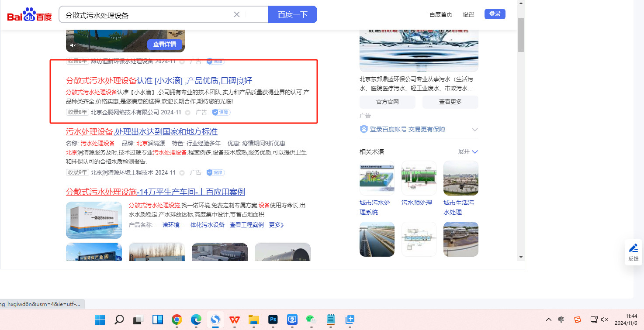Open ad dropdown beside 北京润清源环境工程技术 2024-11
Viewport: 644px width, 330px height.
coord(182,173)
